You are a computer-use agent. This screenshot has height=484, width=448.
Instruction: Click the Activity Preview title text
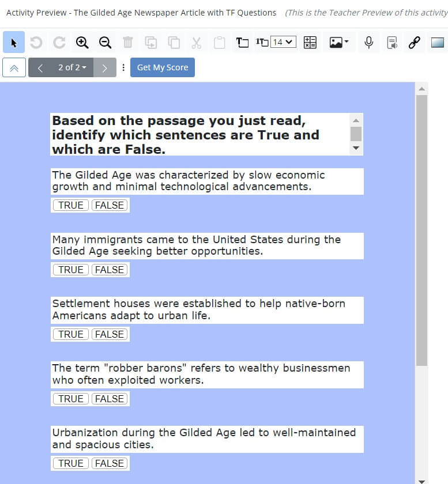[x=141, y=13]
